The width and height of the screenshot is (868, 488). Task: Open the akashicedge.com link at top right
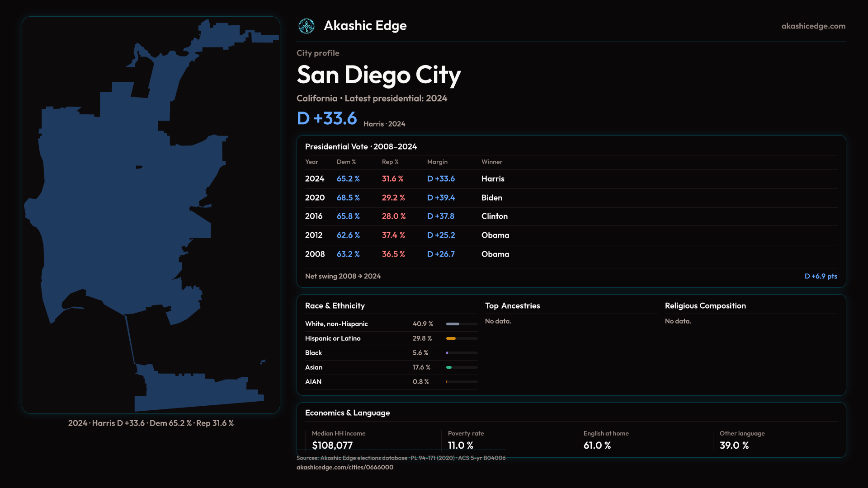[x=813, y=26]
